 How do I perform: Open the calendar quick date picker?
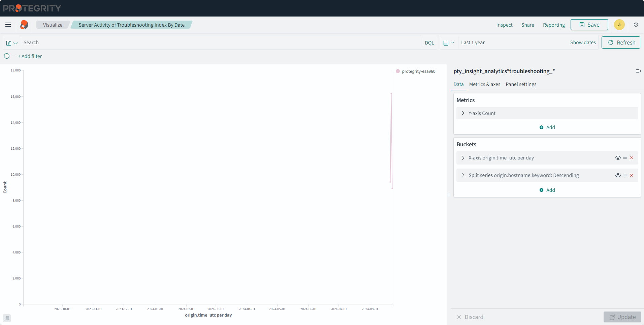coord(449,43)
